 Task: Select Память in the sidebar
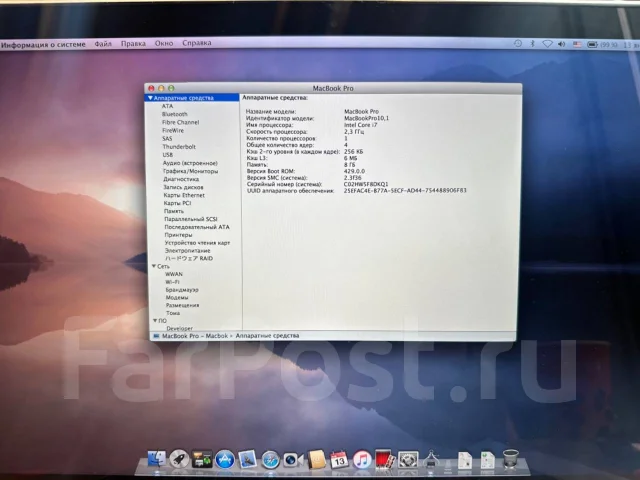[174, 211]
